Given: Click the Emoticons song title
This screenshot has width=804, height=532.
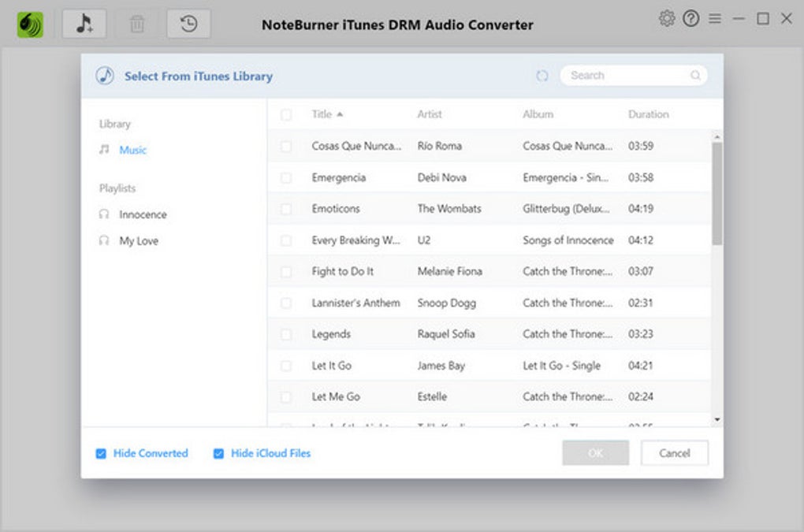Looking at the screenshot, I should [336, 209].
